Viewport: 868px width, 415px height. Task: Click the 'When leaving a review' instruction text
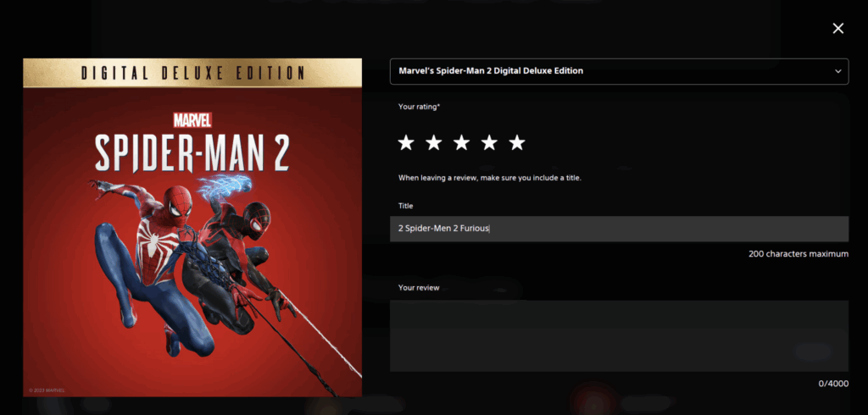coord(490,178)
